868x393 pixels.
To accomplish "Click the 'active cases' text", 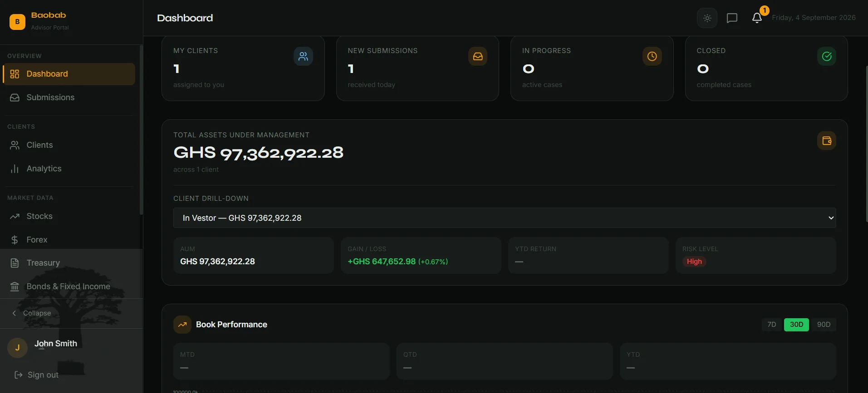I will [542, 85].
